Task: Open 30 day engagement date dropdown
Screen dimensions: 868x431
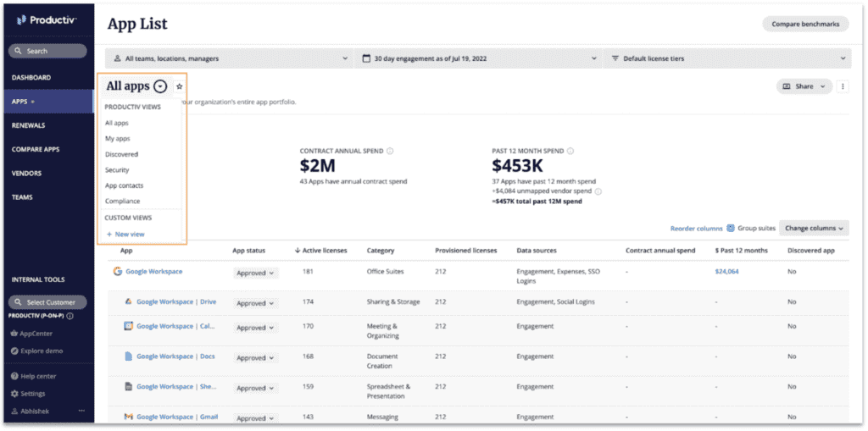Action: (478, 58)
